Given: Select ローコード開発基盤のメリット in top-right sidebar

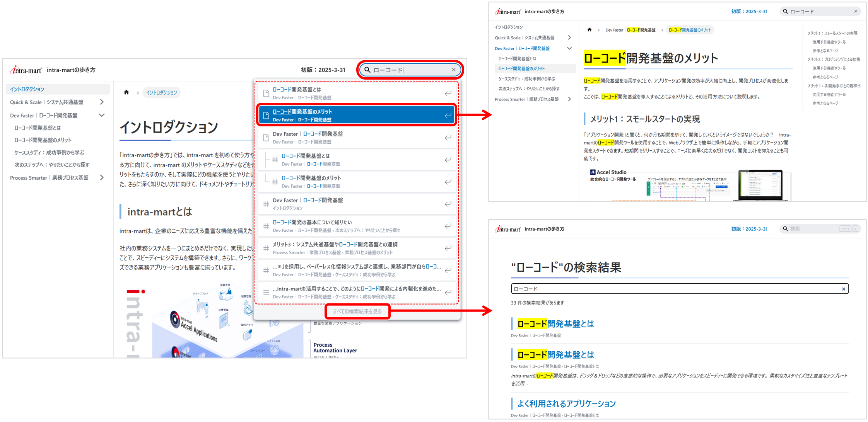Looking at the screenshot, I should click(x=535, y=69).
